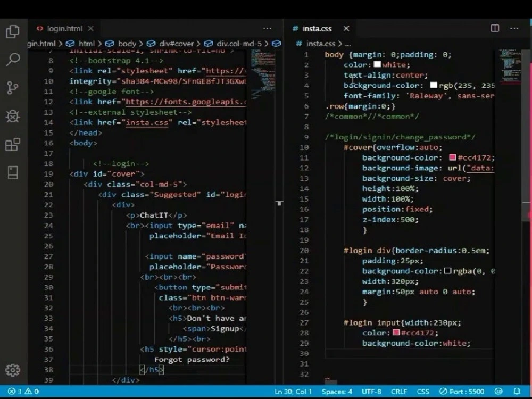Screen dimensions: 532x399
Task: Click the #cc4172 swatch on line 28
Action: tap(396, 332)
